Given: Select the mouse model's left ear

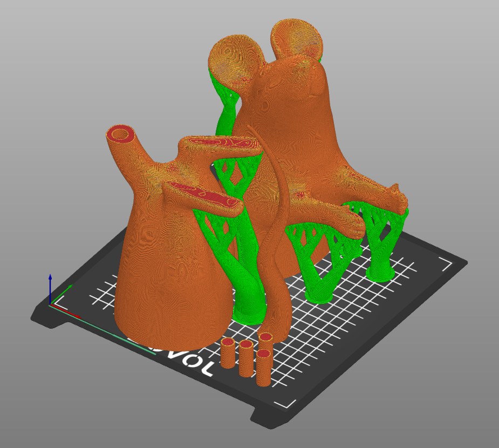Looking at the screenshot, I should (x=235, y=62).
